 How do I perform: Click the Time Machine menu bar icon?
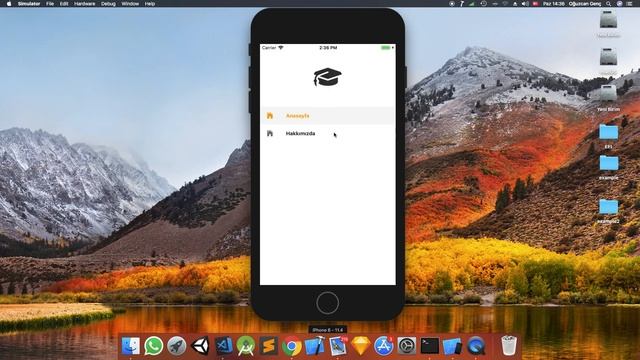coord(483,4)
